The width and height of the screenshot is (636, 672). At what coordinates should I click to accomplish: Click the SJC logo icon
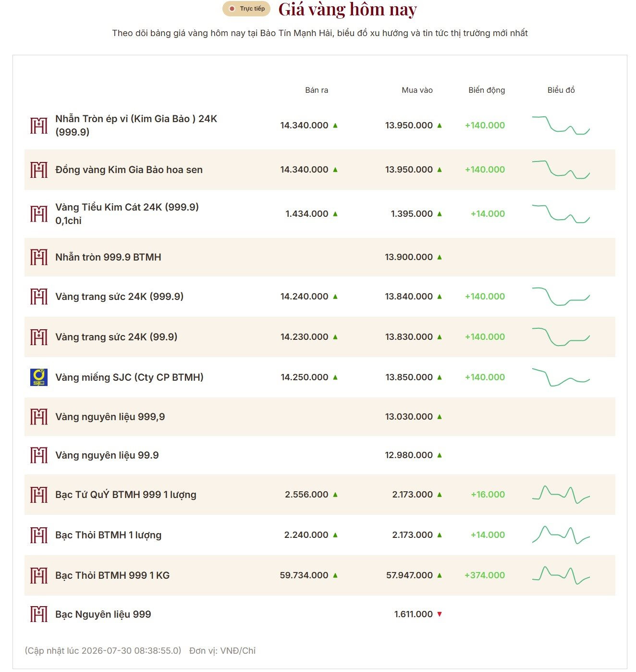click(39, 377)
